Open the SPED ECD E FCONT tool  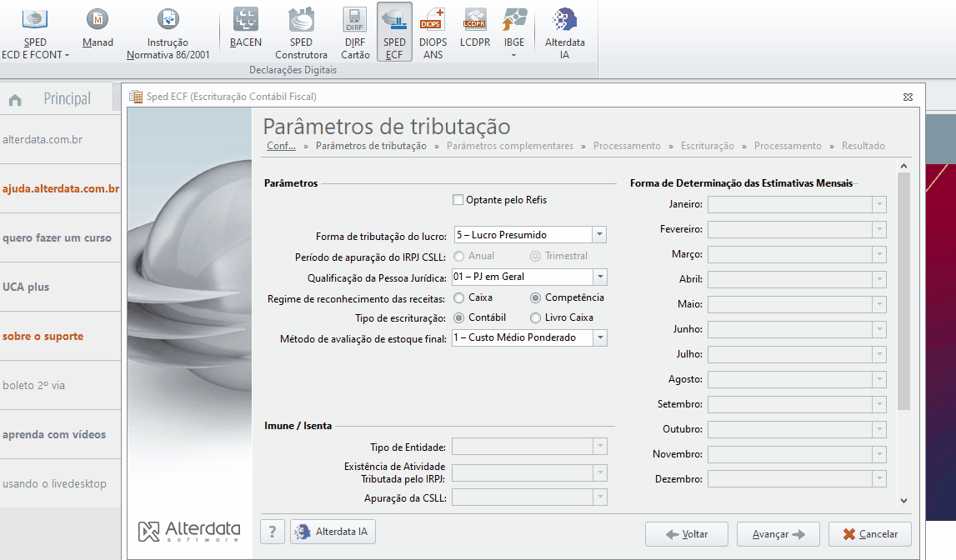point(35,33)
